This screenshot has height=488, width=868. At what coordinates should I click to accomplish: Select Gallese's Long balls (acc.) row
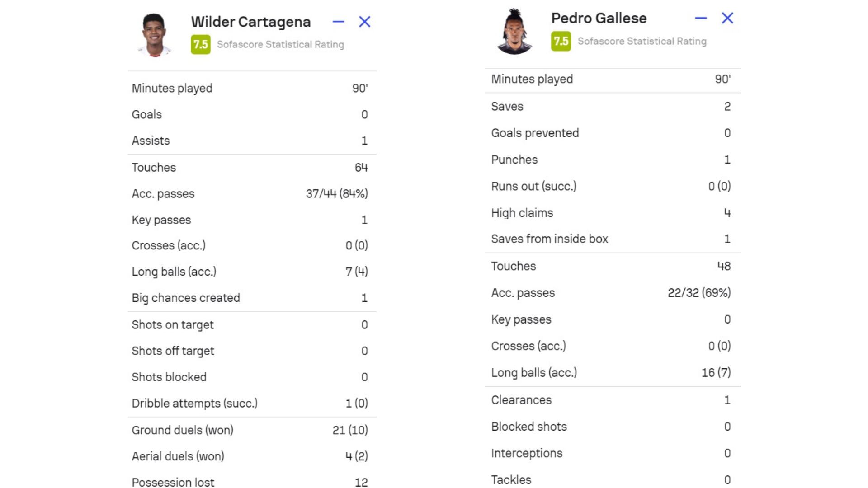click(611, 373)
